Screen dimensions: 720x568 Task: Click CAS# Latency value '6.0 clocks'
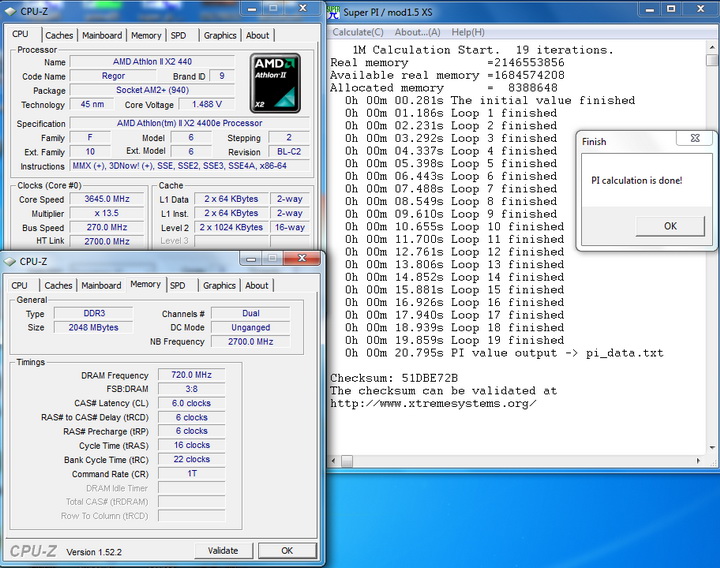(x=191, y=403)
